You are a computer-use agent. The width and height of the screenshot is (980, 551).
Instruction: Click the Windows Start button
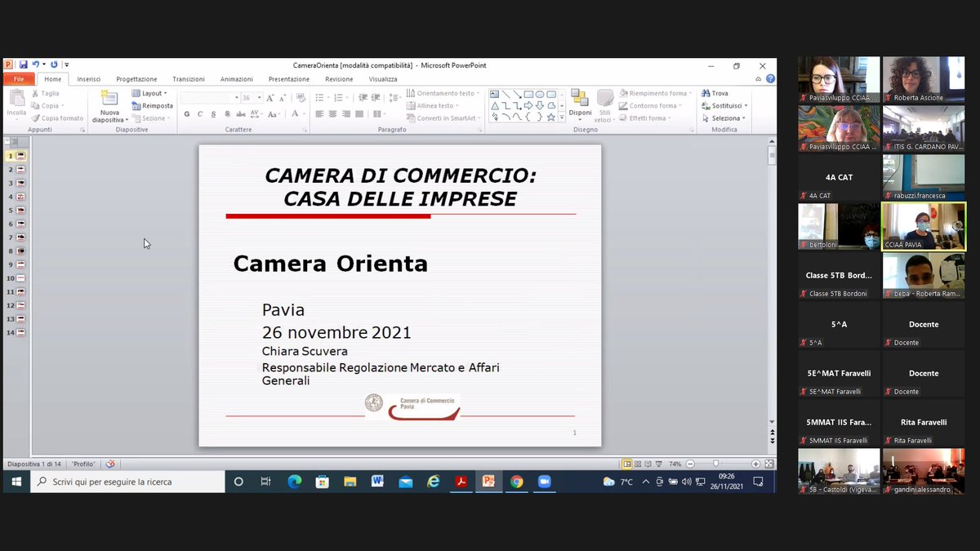pos(16,482)
